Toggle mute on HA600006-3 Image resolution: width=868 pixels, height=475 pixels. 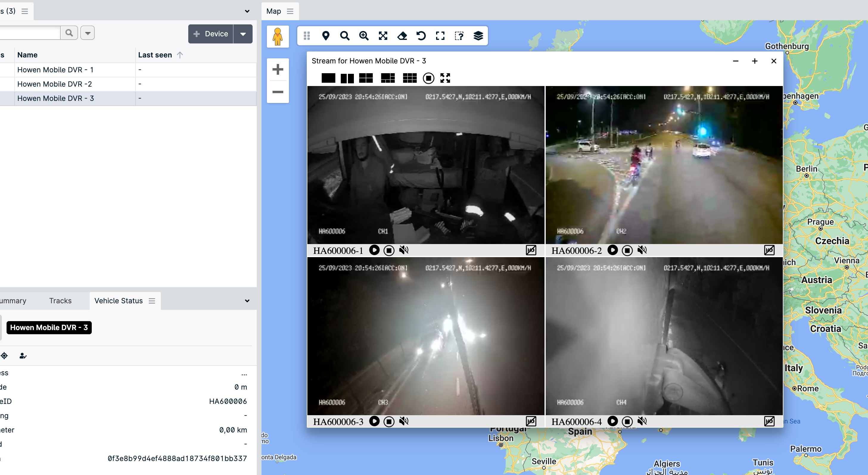pyautogui.click(x=404, y=421)
